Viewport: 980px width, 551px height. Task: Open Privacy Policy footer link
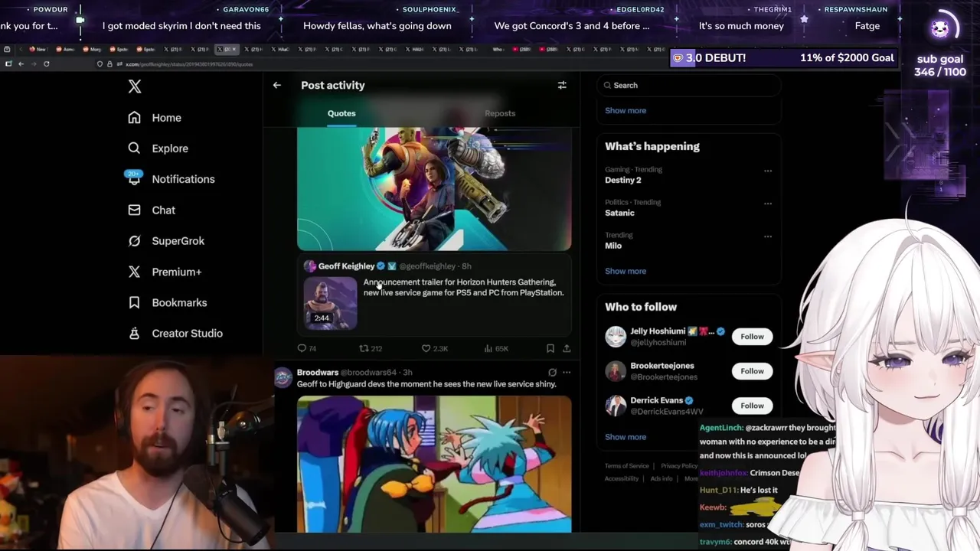[x=679, y=466]
